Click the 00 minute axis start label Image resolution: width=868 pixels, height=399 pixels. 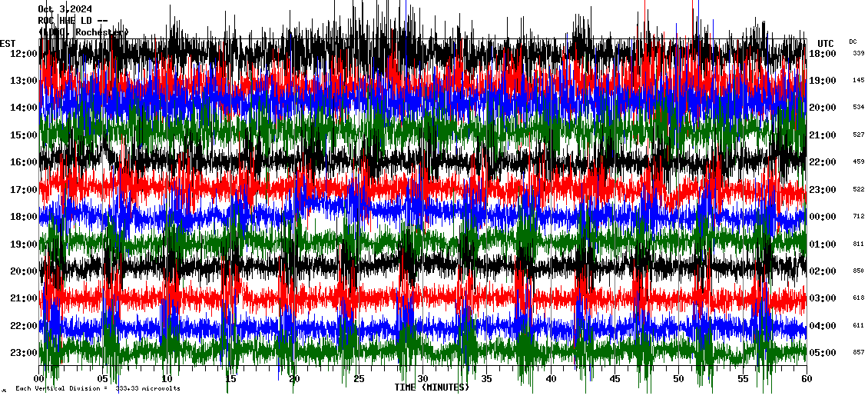coord(40,379)
